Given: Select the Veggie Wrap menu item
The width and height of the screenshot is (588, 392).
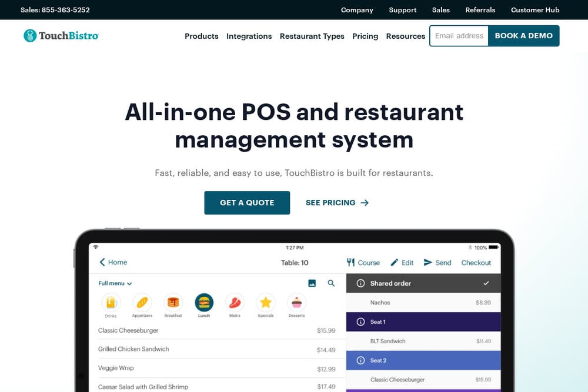Looking at the screenshot, I should tap(217, 368).
